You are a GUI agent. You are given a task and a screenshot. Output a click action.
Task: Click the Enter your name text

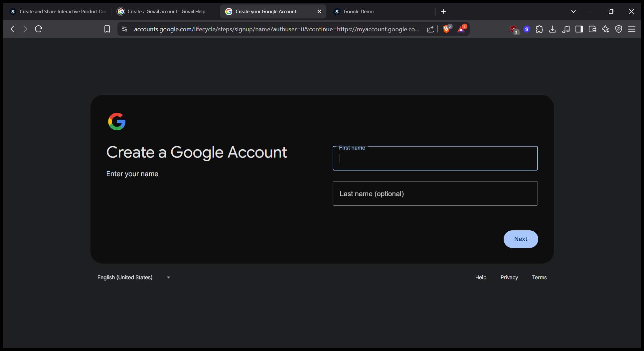[x=132, y=174]
